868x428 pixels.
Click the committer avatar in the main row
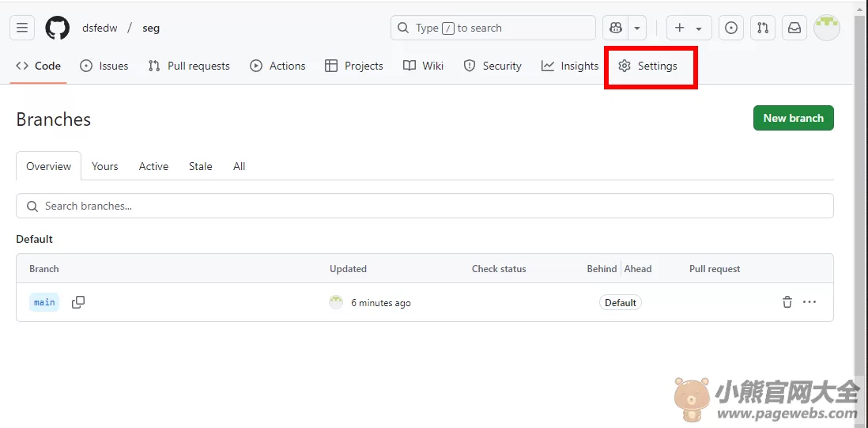point(336,302)
